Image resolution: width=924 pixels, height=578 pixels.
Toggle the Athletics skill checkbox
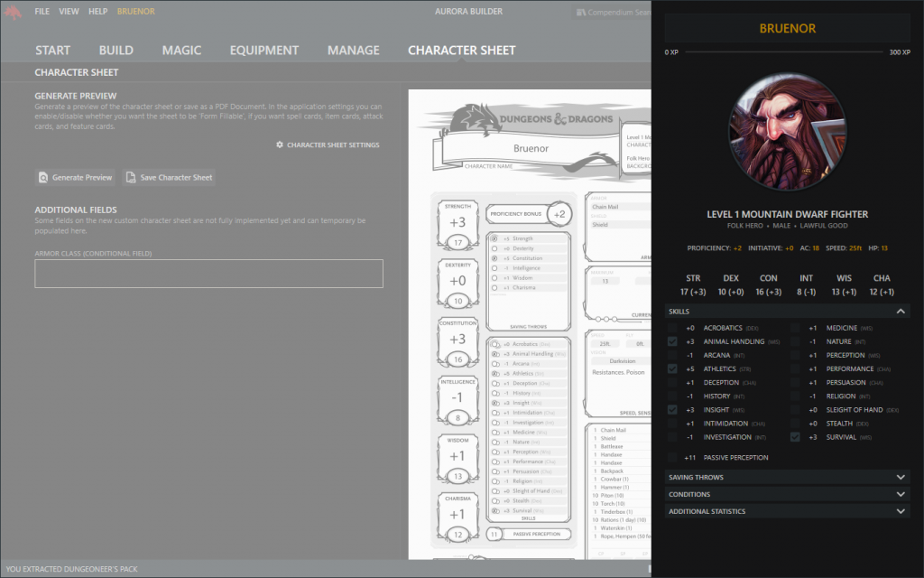pos(672,368)
